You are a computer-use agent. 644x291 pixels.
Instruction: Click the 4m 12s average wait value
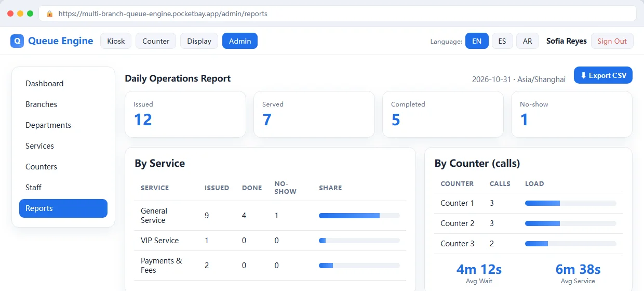click(x=479, y=269)
